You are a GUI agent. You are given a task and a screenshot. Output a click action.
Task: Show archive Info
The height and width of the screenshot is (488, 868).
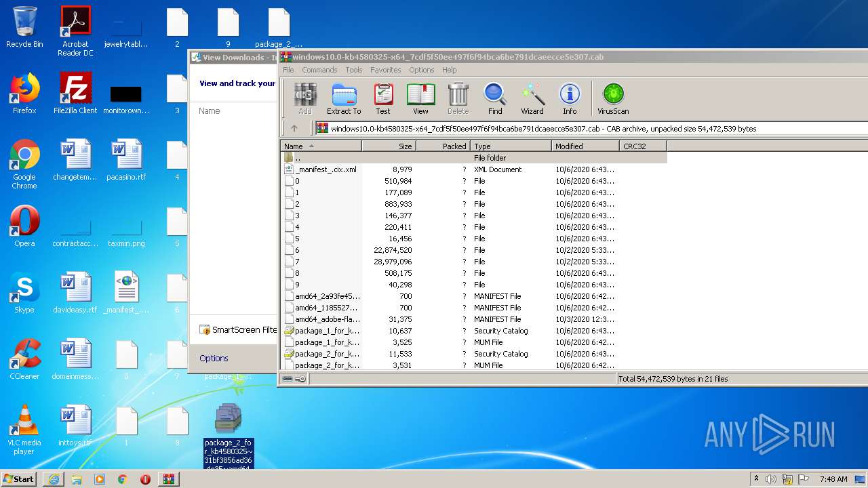click(x=570, y=99)
